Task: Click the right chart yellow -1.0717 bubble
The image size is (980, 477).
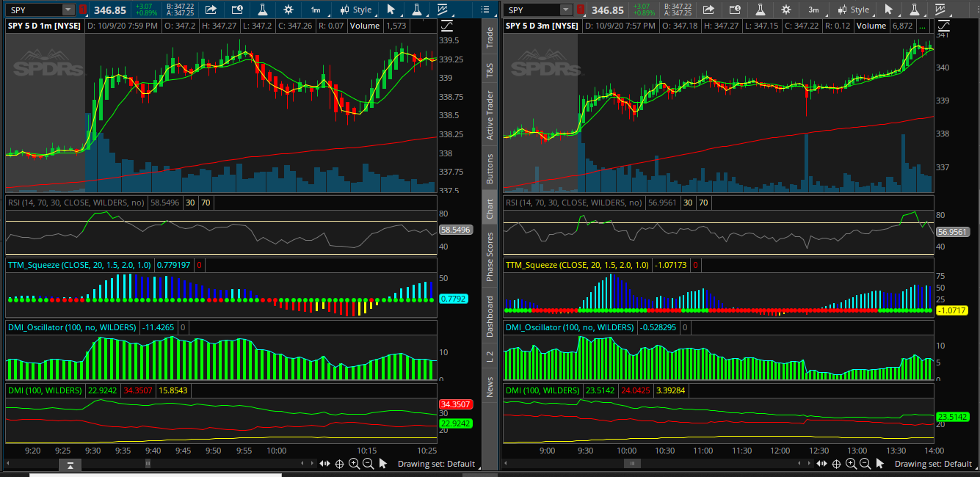Action: point(952,310)
